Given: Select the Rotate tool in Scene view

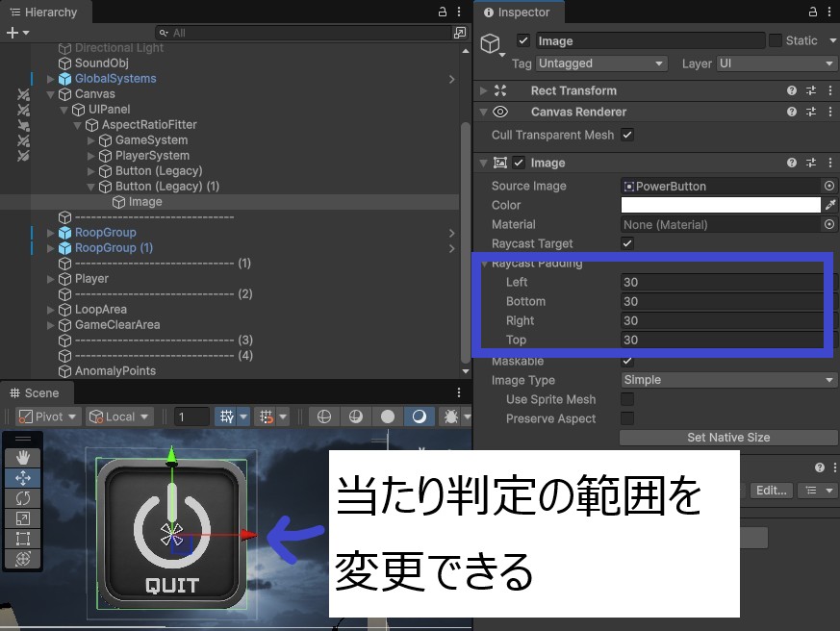Looking at the screenshot, I should (x=23, y=498).
